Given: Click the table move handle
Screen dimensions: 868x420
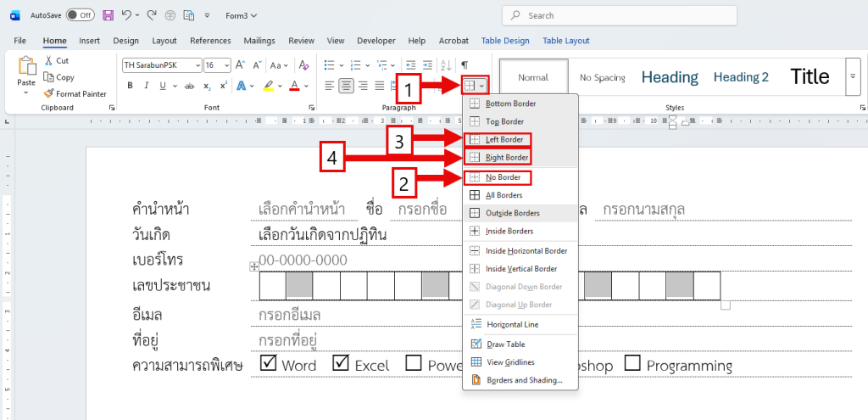Looking at the screenshot, I should click(x=254, y=267).
